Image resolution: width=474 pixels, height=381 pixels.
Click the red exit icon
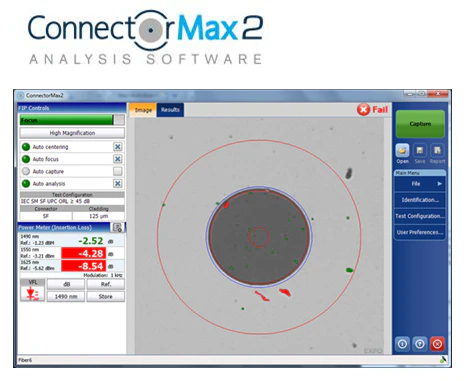pyautogui.click(x=437, y=344)
